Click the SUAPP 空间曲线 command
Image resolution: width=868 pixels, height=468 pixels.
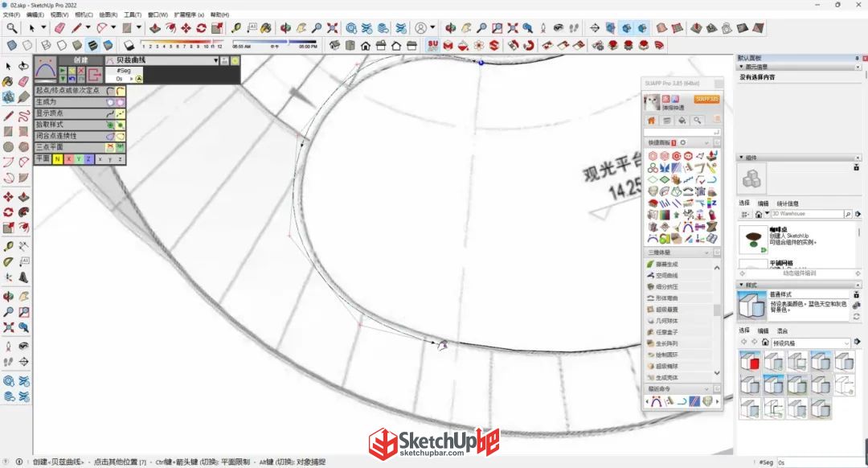[x=666, y=275]
